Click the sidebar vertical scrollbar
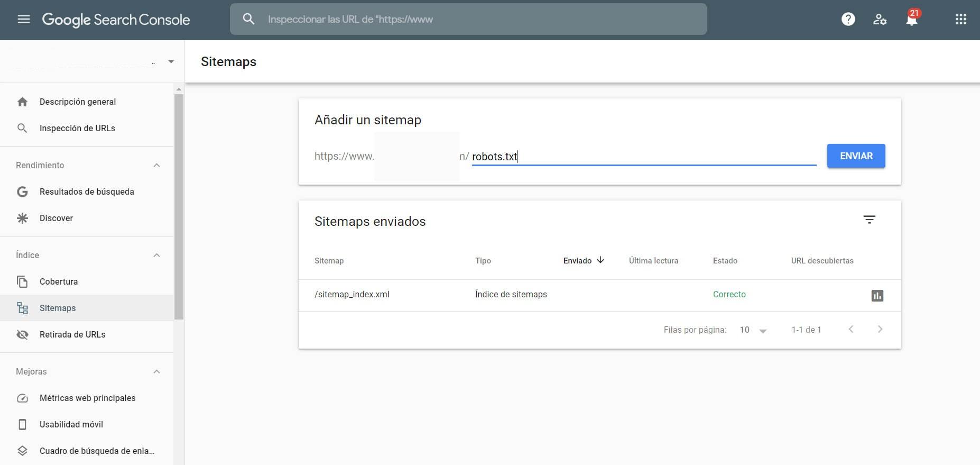Screen dimensions: 980x465 (179, 206)
